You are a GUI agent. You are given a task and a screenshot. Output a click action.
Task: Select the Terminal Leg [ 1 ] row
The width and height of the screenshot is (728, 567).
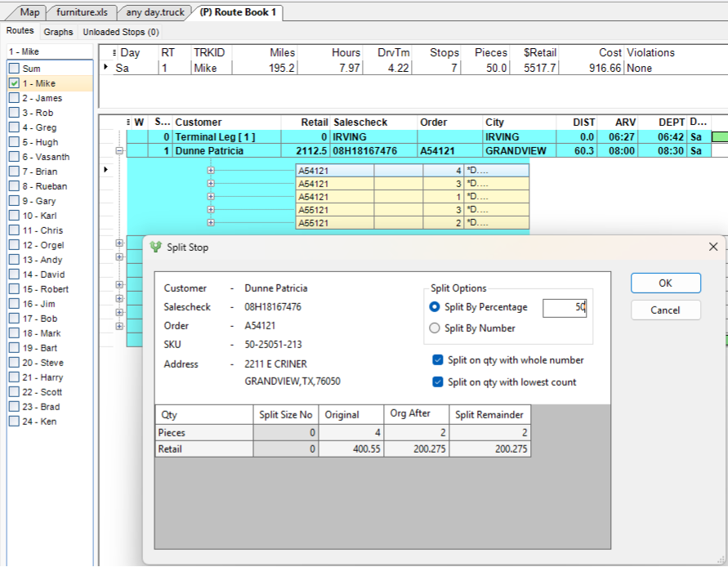pyautogui.click(x=418, y=136)
